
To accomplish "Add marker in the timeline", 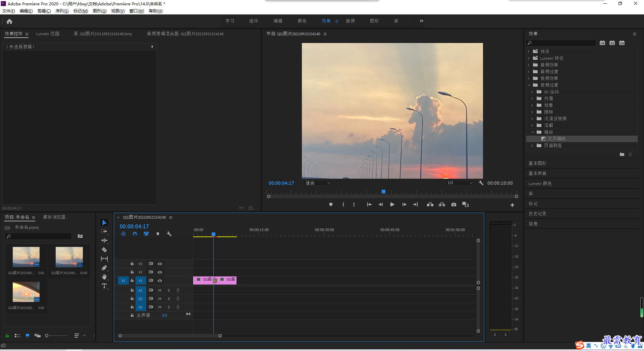I will 158,234.
